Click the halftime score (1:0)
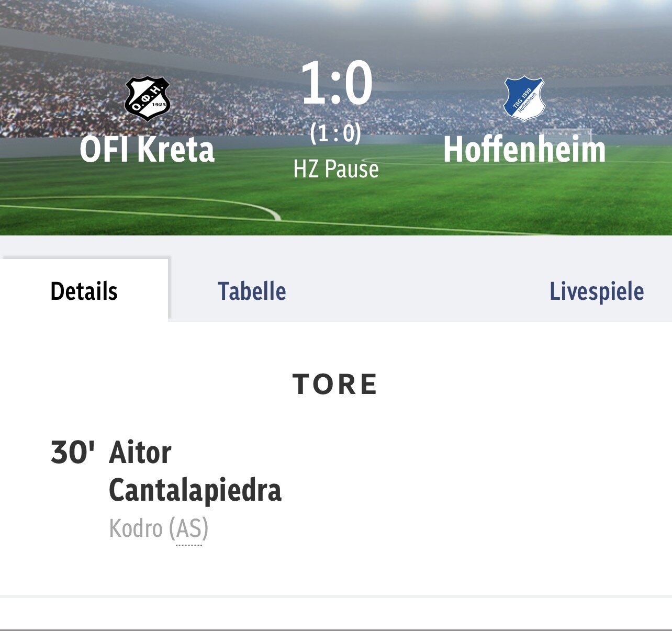Screen dimensions: 672x631 [x=335, y=133]
